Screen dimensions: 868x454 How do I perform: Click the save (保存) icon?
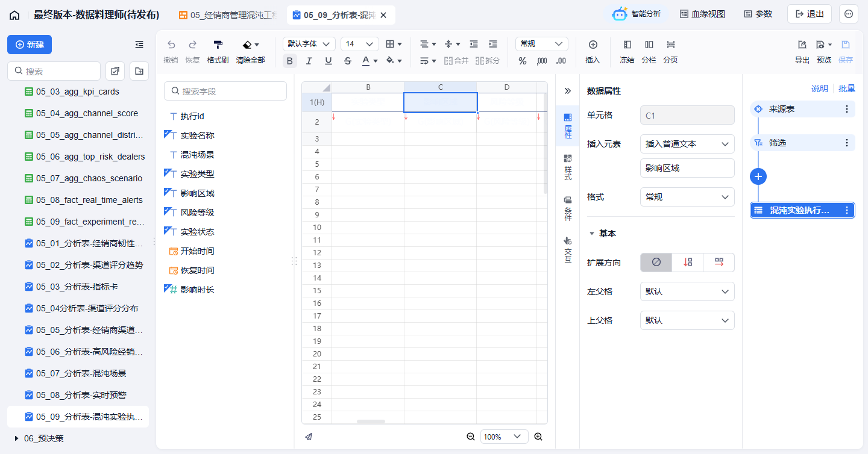point(846,45)
